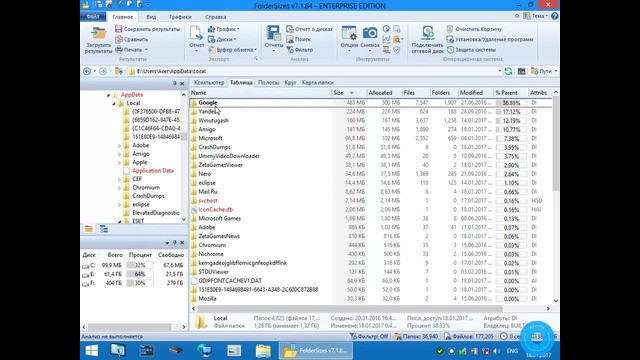Click Отчет о дисках (disk report)
This screenshot has width=640, height=360.
point(309,29)
